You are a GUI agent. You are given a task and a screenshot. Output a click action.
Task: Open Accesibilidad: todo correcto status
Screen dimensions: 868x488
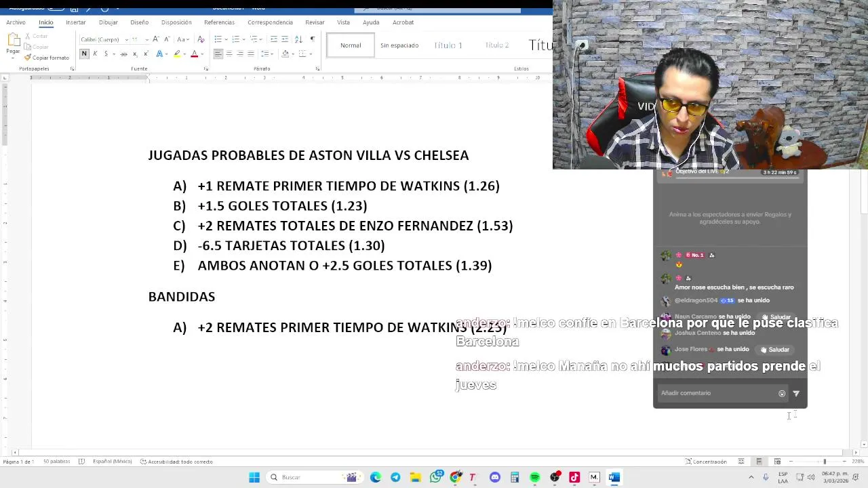(x=176, y=462)
